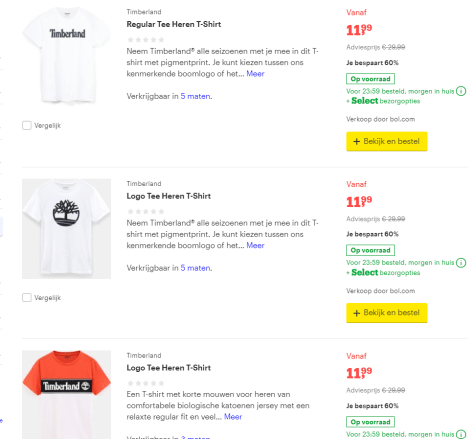Viewport: 475px width, 439px height.
Task: Click star rating of white Logo Tee
Action: pyautogui.click(x=146, y=211)
